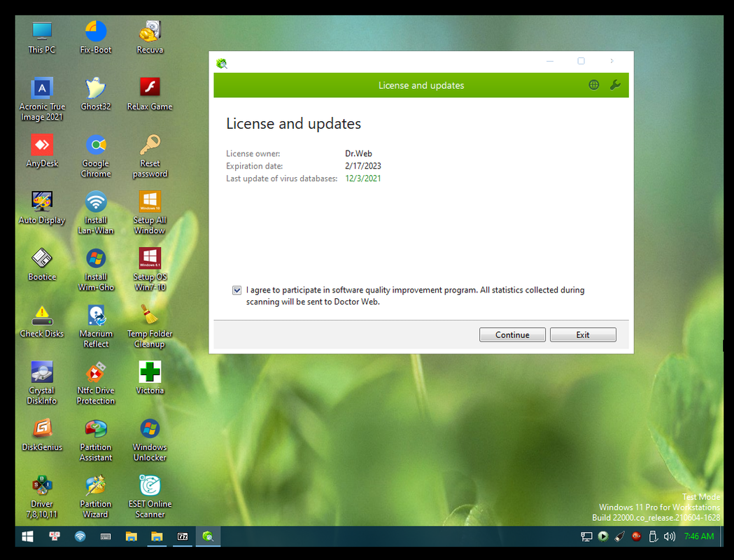
Task: Open the language globe icon in Dr.Web
Action: point(593,85)
